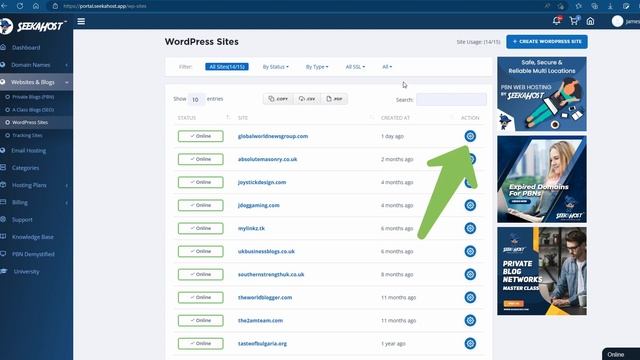Open action menu for globalworldnewsgroup.com
Screen dimensions: 640x360
click(x=470, y=136)
